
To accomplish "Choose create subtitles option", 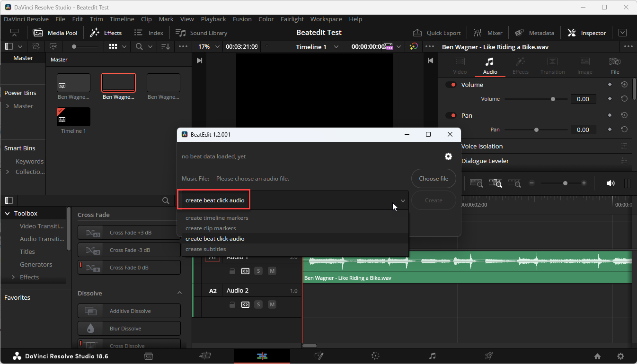I will (x=295, y=249).
